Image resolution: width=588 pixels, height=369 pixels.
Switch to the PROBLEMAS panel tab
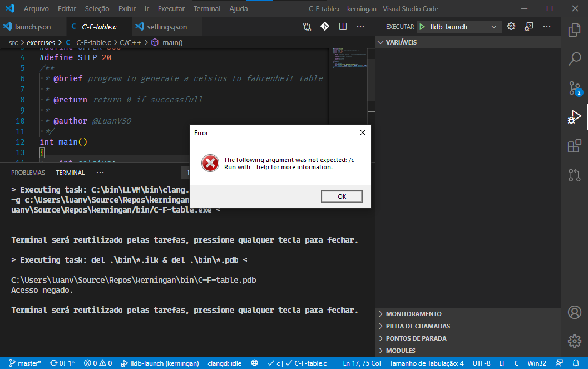28,173
